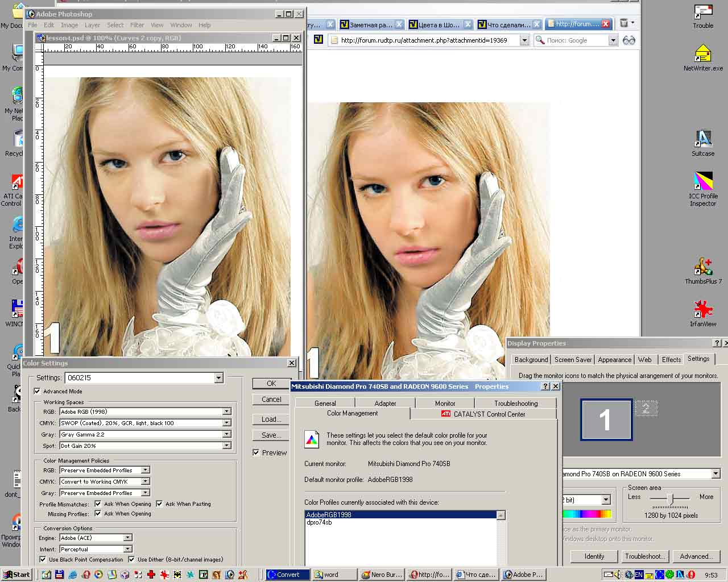728x582 pixels.
Task: Click the Opera trash can icon
Action: pos(624,23)
